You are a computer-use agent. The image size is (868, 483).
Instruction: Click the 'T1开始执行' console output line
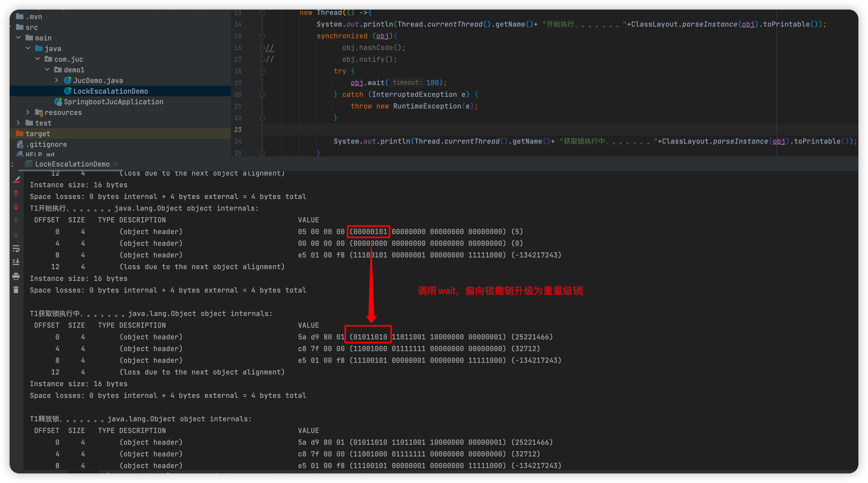[x=144, y=208]
